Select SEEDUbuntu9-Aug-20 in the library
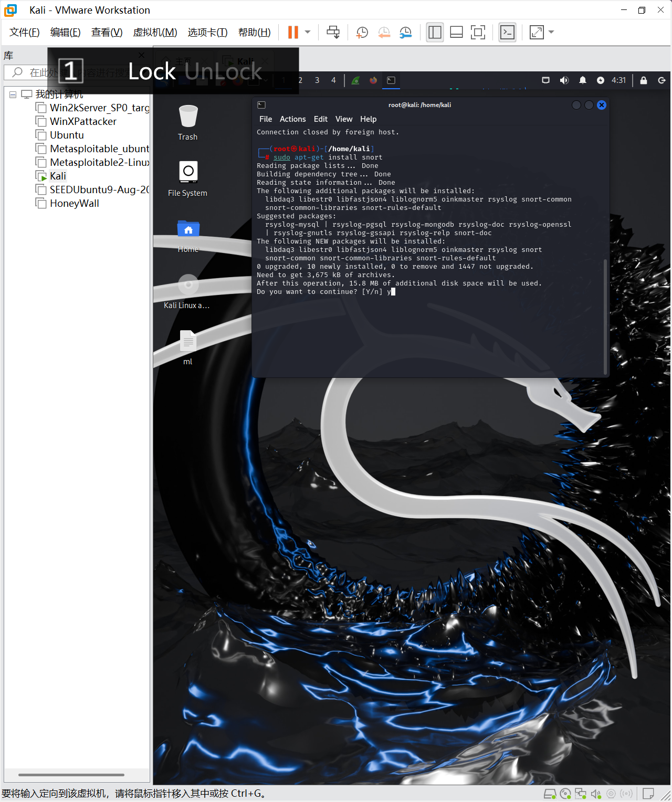672x802 pixels. click(93, 189)
